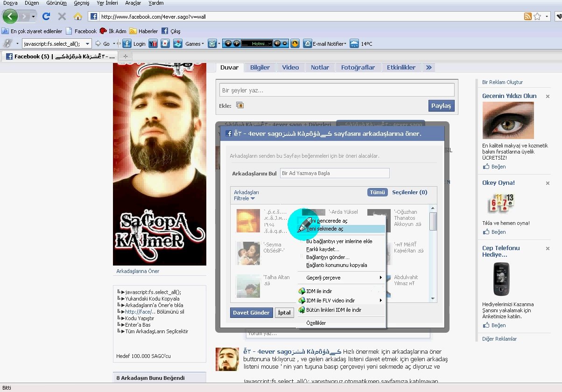The width and height of the screenshot is (562, 392).
Task: Bookmark page with the star icon
Action: (537, 16)
